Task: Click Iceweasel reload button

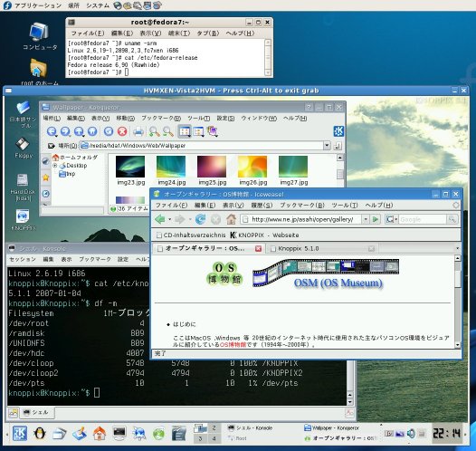Action: tap(200, 219)
